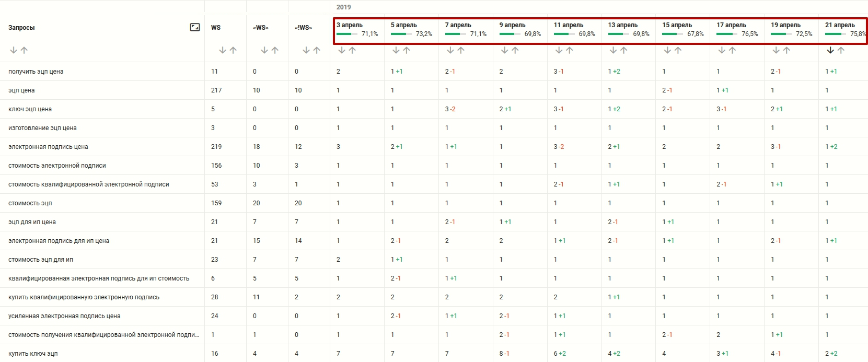Open the query 'стоимость эцп для ип'
The width and height of the screenshot is (868, 362).
[x=41, y=260]
